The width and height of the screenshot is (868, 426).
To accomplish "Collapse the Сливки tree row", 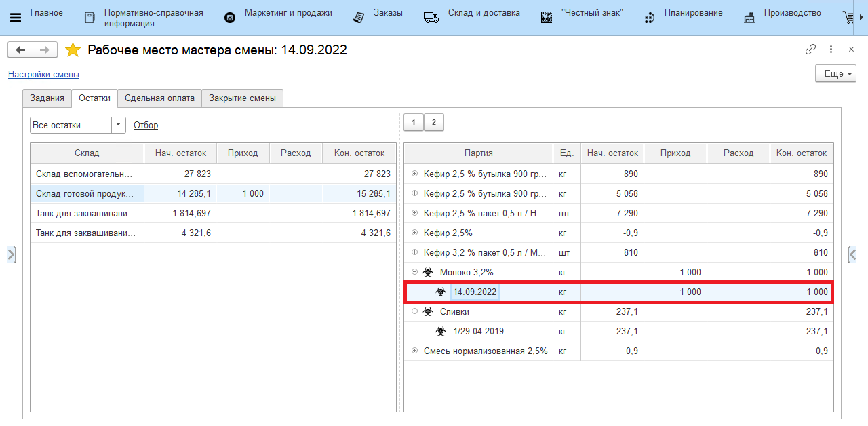I will tap(414, 311).
